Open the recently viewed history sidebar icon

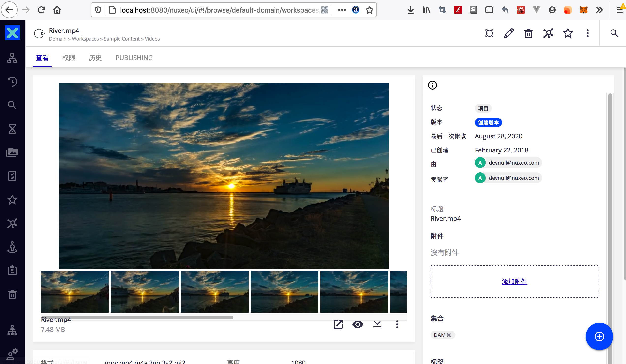pyautogui.click(x=12, y=81)
